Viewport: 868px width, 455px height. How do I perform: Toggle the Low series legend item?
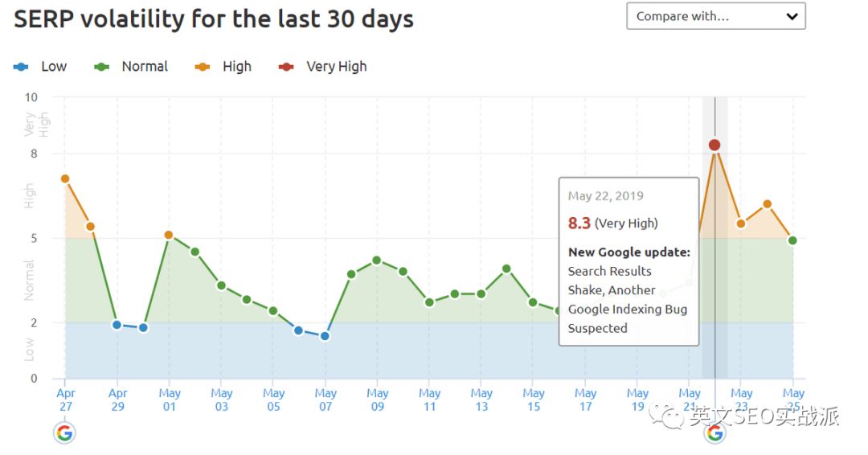(x=40, y=67)
